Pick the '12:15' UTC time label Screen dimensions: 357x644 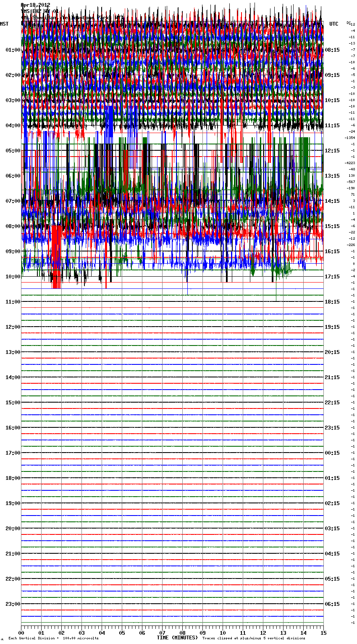[332, 151]
